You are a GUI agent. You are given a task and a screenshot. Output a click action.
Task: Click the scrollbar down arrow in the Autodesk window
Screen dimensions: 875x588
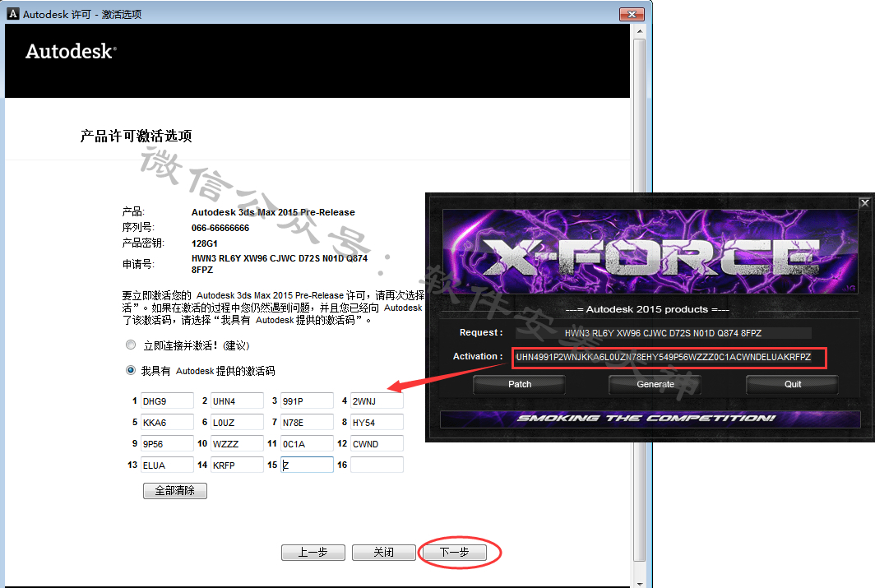point(640,583)
